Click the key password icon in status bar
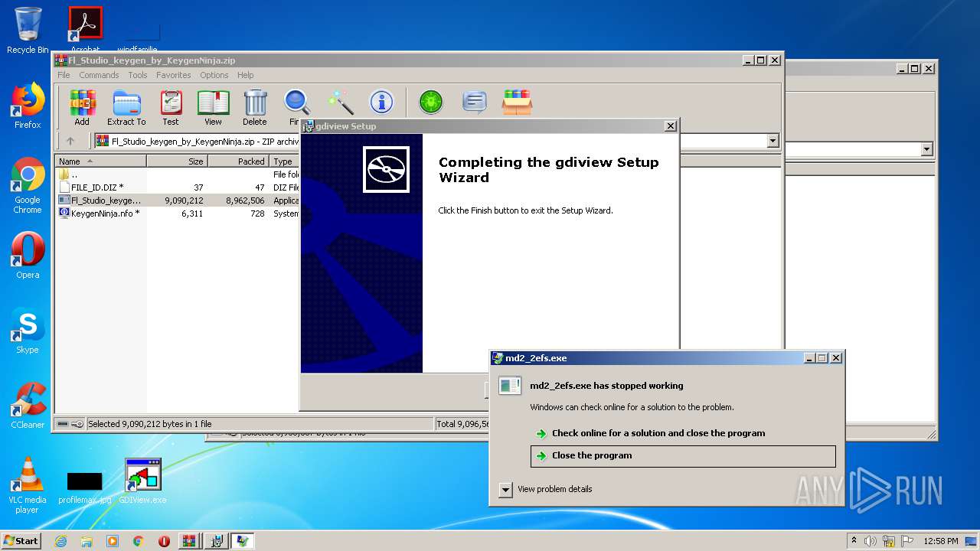 click(x=77, y=424)
